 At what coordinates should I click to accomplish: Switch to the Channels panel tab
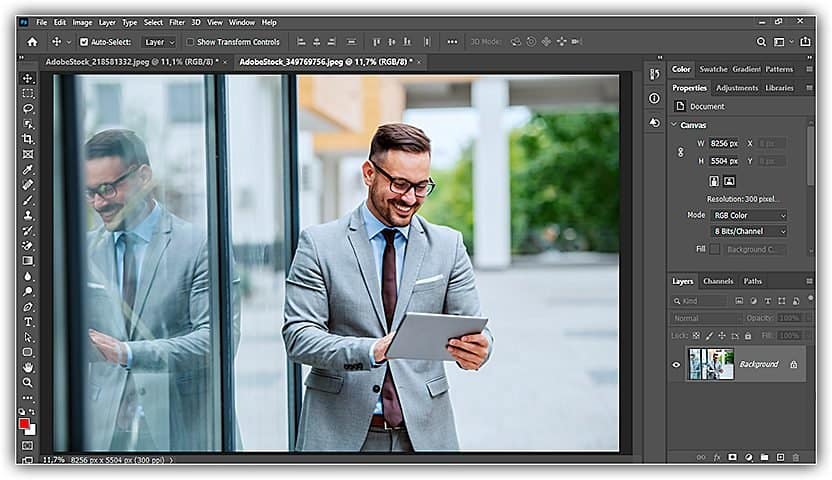[717, 281]
